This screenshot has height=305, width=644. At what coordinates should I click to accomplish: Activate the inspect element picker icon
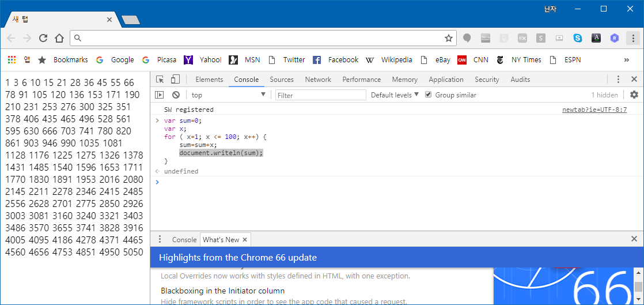point(160,80)
